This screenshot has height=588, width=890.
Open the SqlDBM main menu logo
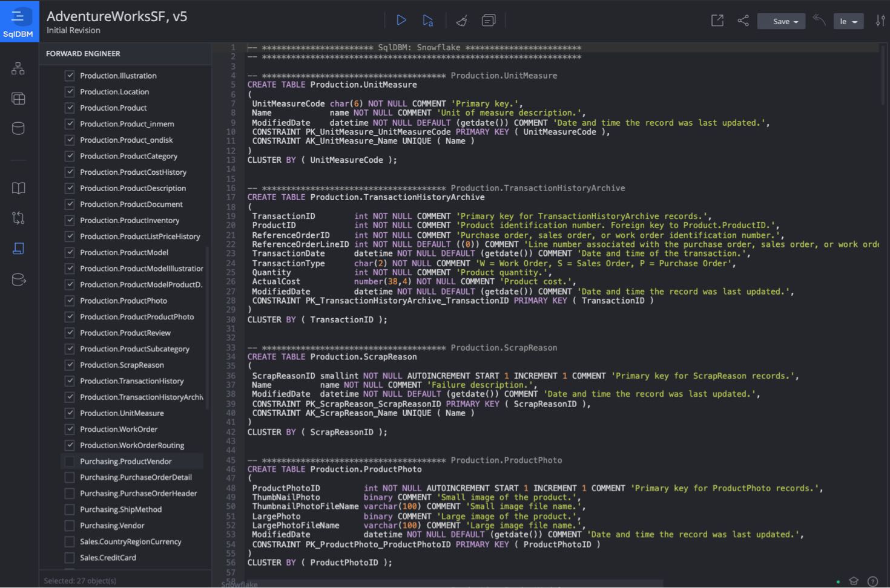19,21
